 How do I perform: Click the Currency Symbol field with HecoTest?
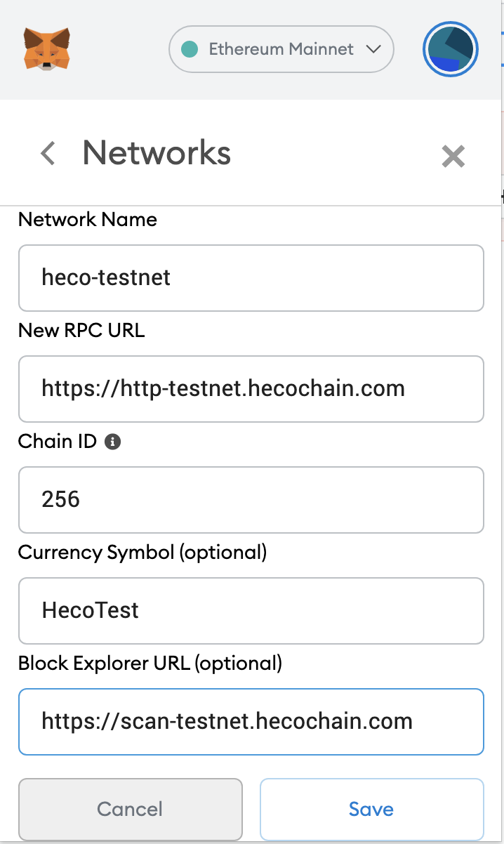tap(251, 610)
